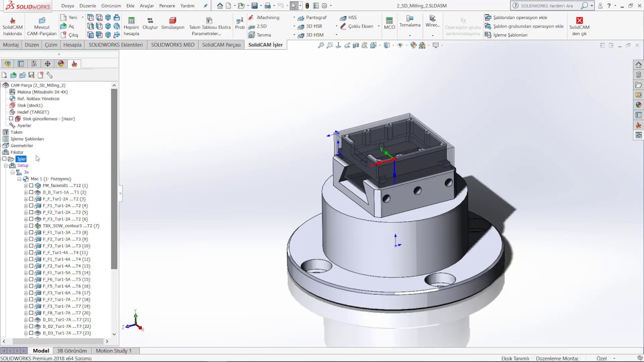Select the HSS operation
This screenshot has width=644, height=362.
coord(348,18)
